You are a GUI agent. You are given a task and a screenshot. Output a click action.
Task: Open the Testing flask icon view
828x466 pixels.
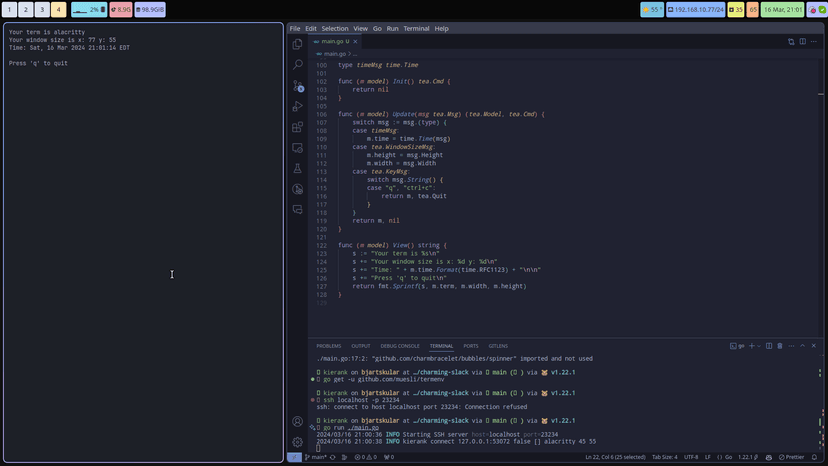tap(297, 169)
